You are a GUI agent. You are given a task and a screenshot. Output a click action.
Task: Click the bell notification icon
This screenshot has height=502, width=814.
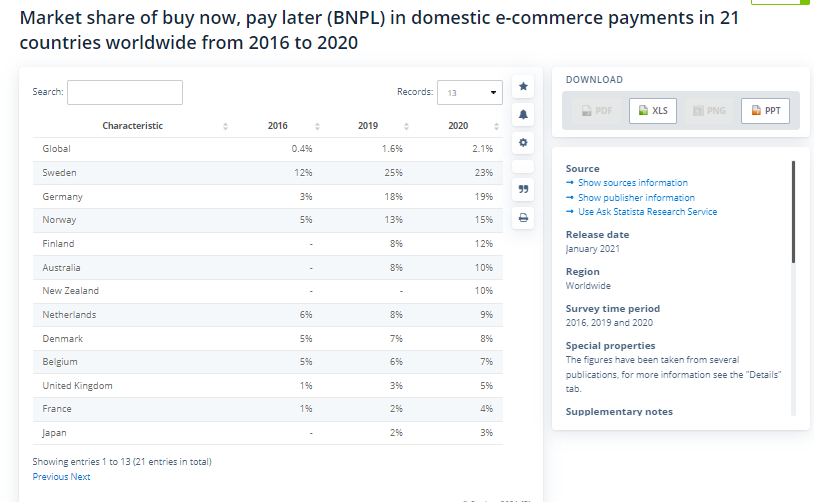(x=523, y=115)
